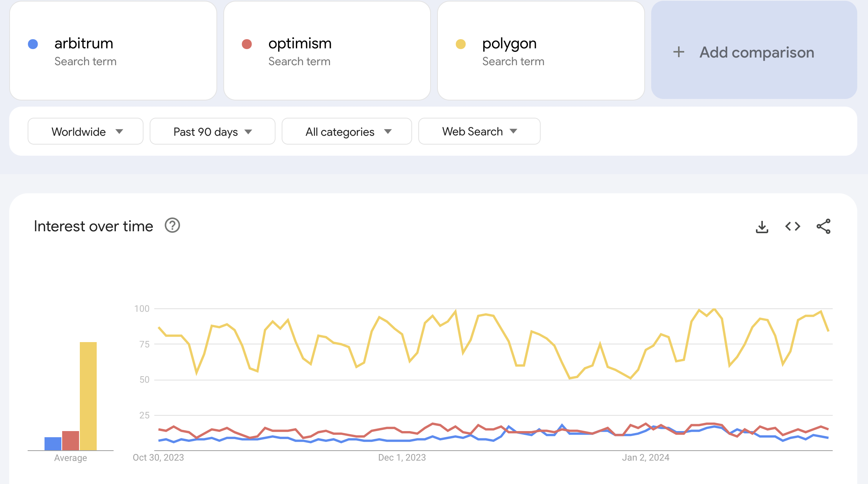Screen dimensions: 868x484
Task: Click the Dec 1, 2023 axis label
Action: [x=402, y=458]
